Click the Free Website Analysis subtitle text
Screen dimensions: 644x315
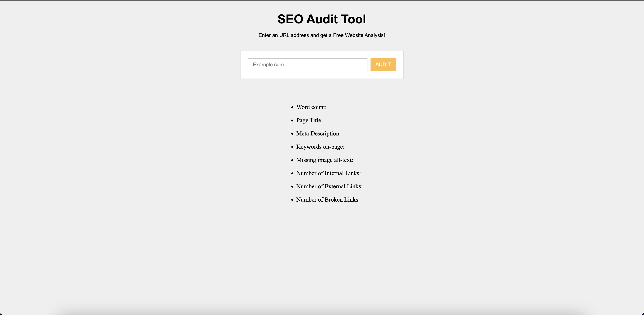321,35
